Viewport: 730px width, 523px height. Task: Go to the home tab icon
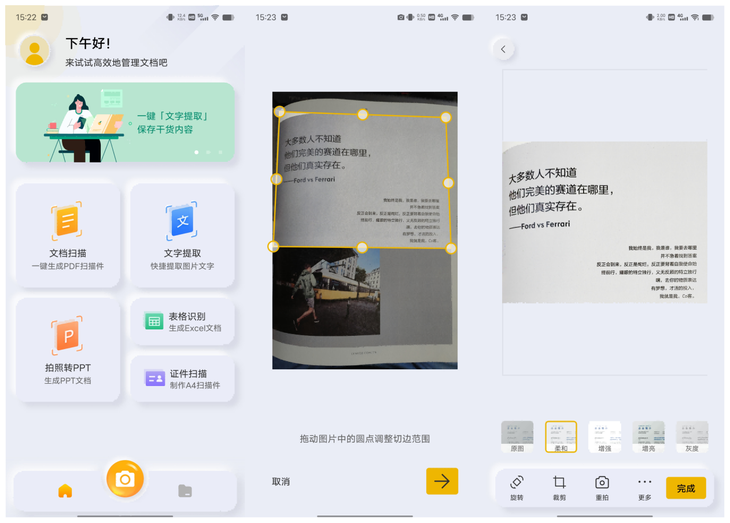click(65, 490)
